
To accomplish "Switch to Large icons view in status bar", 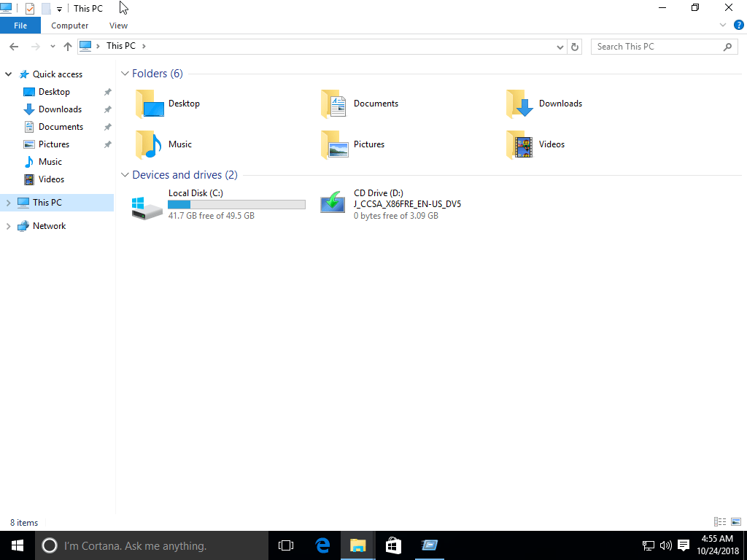I will click(x=736, y=522).
